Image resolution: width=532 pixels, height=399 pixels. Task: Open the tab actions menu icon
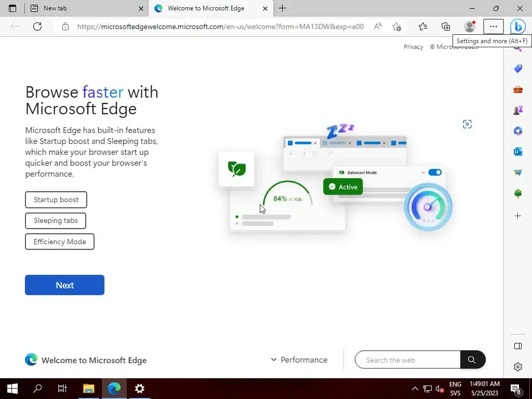click(12, 8)
